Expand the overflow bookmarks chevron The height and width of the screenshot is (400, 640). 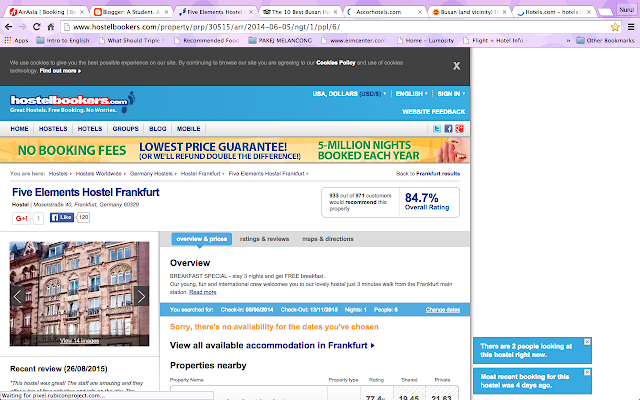point(568,40)
